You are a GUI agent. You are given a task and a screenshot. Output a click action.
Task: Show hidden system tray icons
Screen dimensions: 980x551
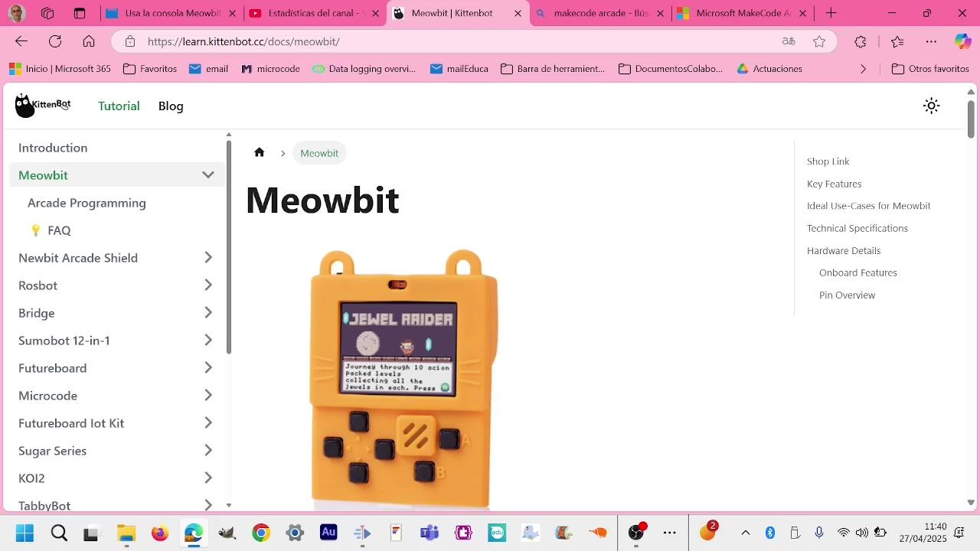(x=745, y=533)
